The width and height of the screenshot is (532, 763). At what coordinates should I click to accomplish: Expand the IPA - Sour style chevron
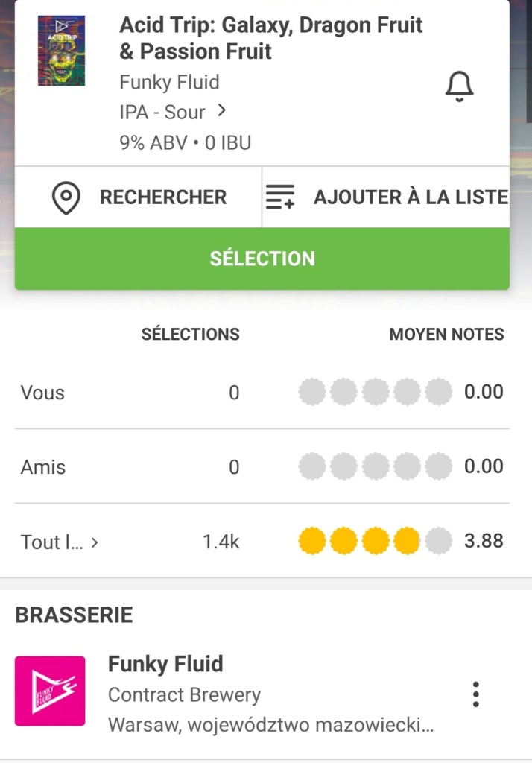click(x=221, y=112)
